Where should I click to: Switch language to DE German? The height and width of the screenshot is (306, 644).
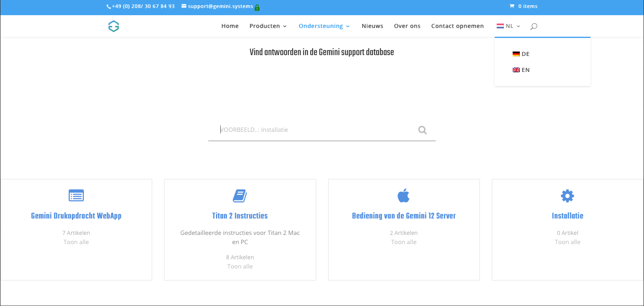pyautogui.click(x=521, y=54)
